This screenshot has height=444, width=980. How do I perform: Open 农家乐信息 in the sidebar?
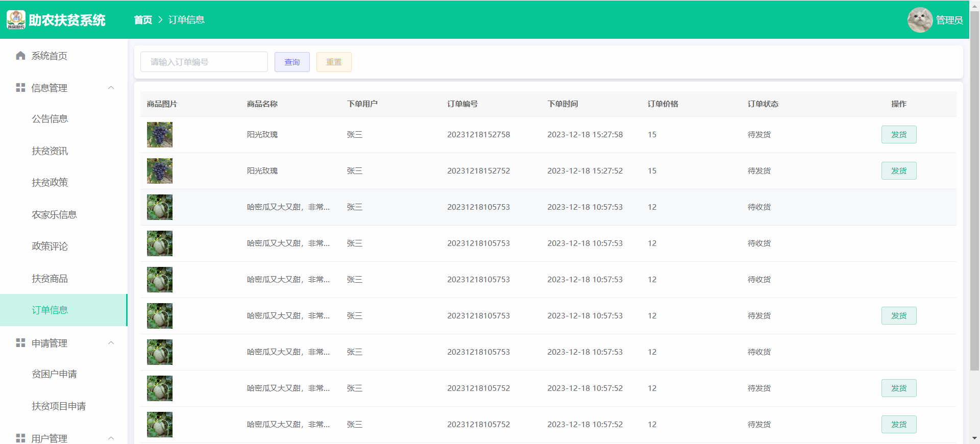(64, 215)
